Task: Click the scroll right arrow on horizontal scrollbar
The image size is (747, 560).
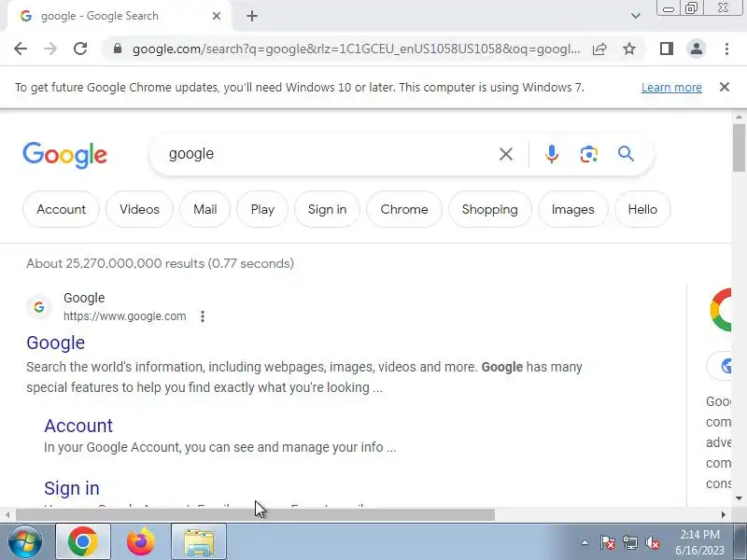Action: point(724,515)
